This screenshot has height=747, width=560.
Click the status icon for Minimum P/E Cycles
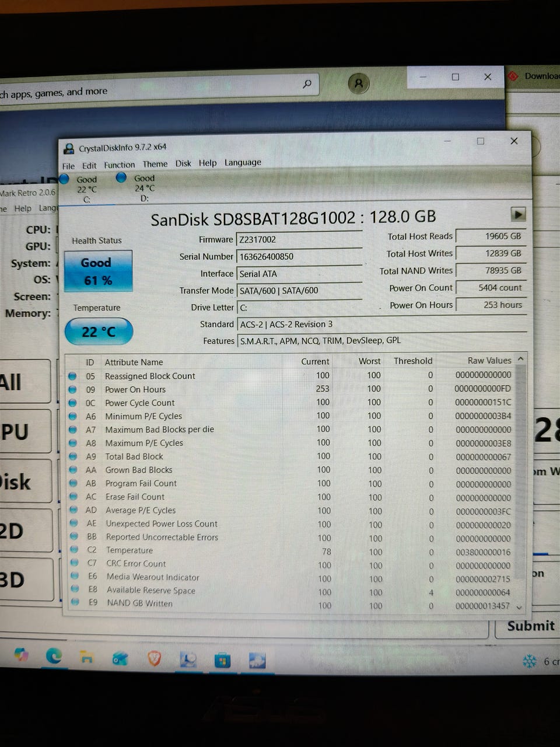73,416
